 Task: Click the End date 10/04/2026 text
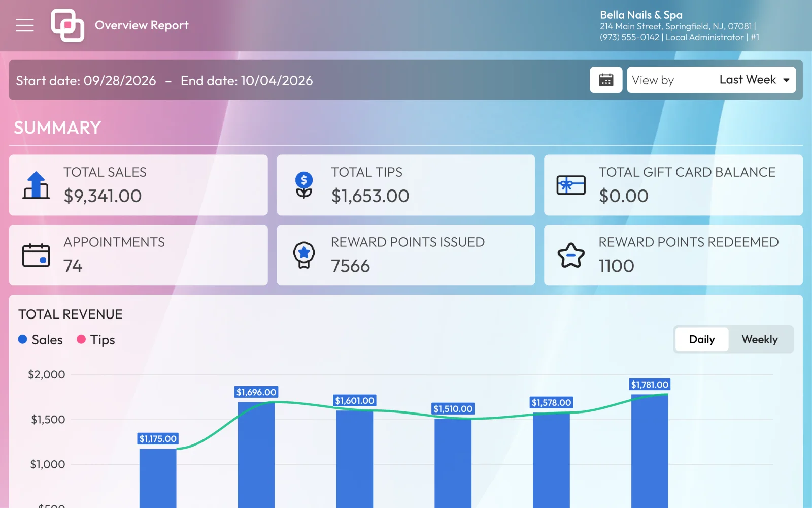(x=247, y=81)
